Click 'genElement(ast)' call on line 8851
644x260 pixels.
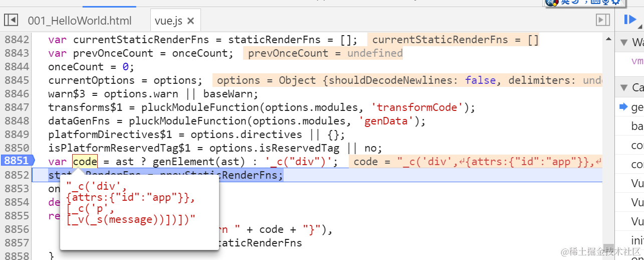click(199, 161)
